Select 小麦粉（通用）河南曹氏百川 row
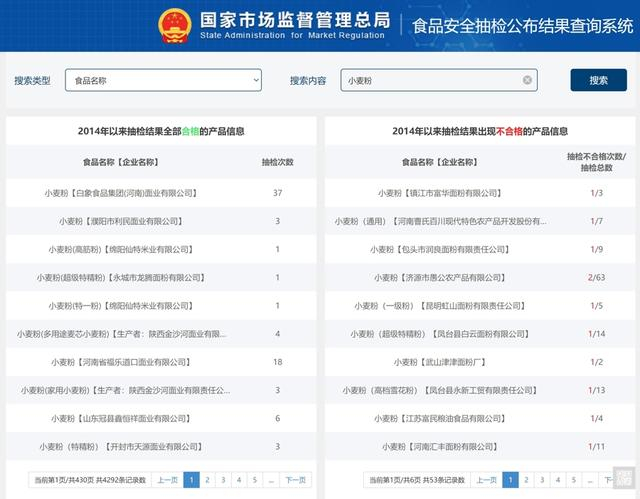This screenshot has width=640, height=499. click(x=480, y=221)
